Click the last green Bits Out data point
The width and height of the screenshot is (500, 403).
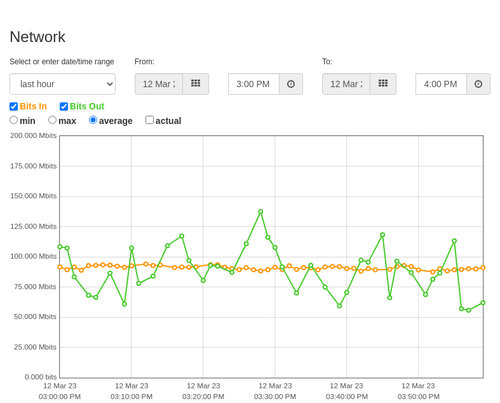pos(483,303)
